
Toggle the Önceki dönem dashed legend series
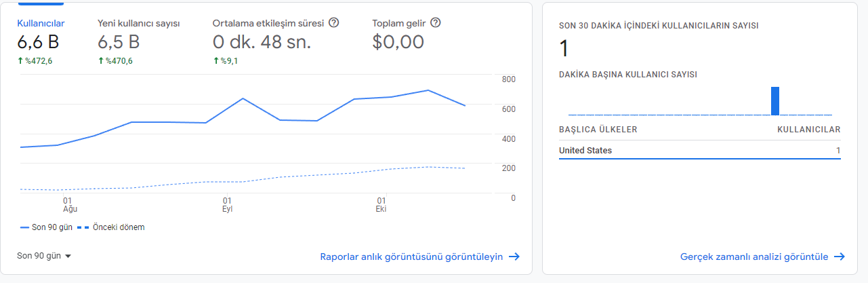pyautogui.click(x=111, y=227)
